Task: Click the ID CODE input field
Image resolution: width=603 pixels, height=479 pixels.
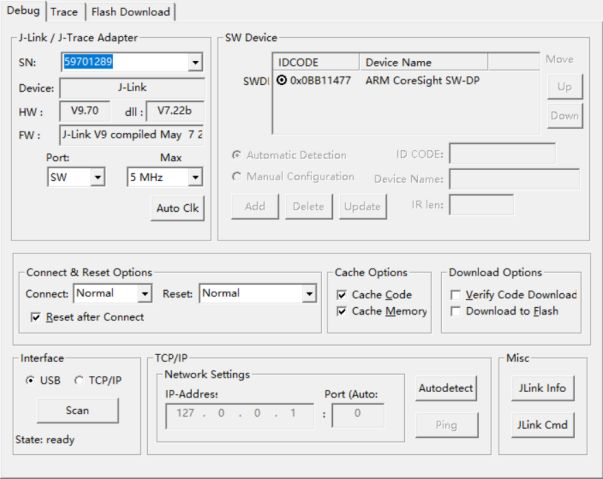Action: tap(502, 154)
